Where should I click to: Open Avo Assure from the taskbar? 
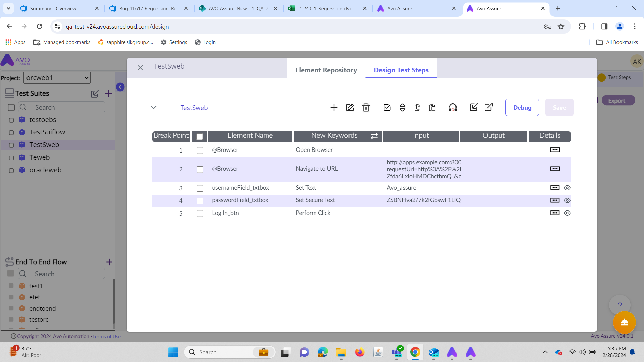pyautogui.click(x=452, y=352)
